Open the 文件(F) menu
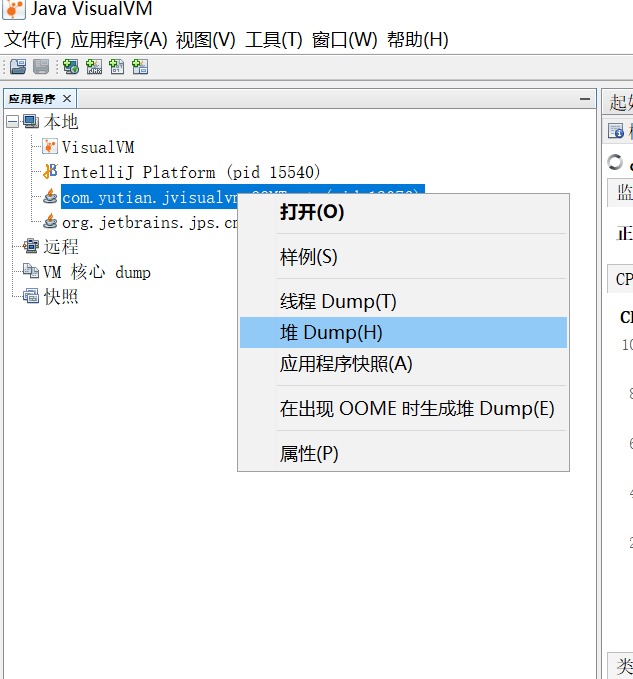Screen dimensions: 633x679 point(33,40)
